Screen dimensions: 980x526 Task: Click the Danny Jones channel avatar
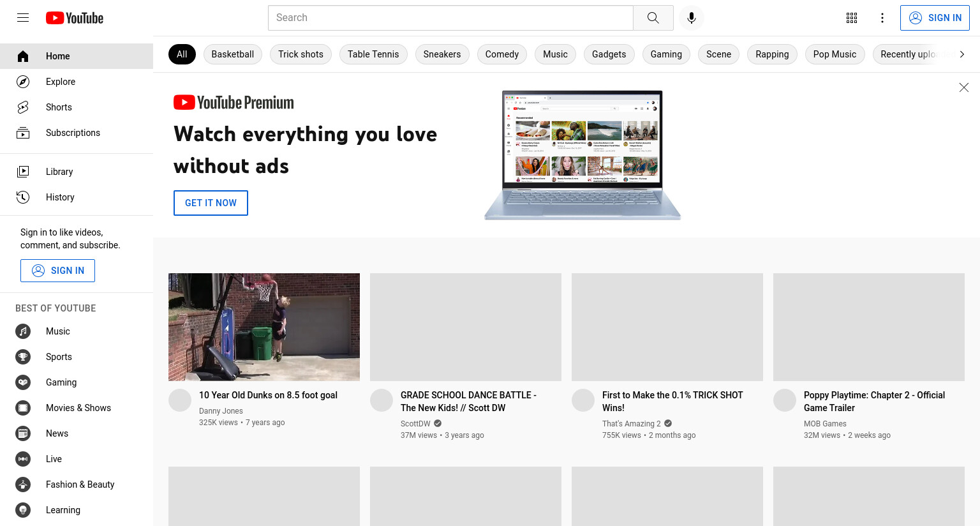pyautogui.click(x=180, y=400)
